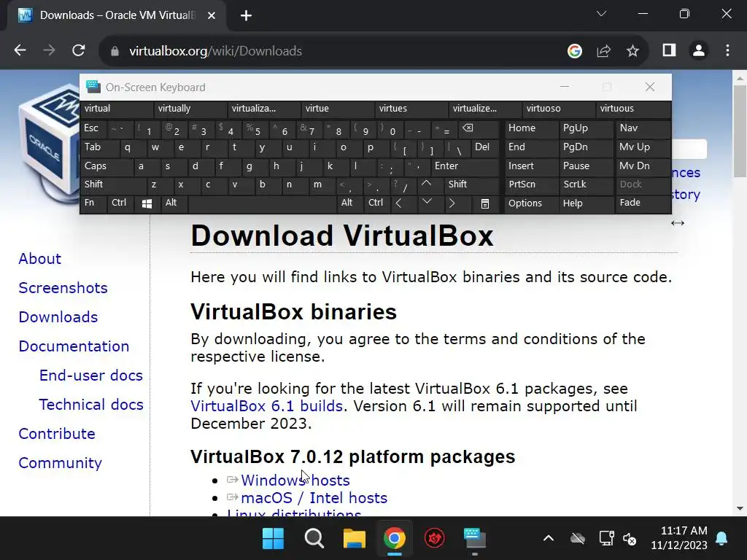747x560 pixels.
Task: Select the 'virtues' word suggestion
Action: click(x=411, y=109)
